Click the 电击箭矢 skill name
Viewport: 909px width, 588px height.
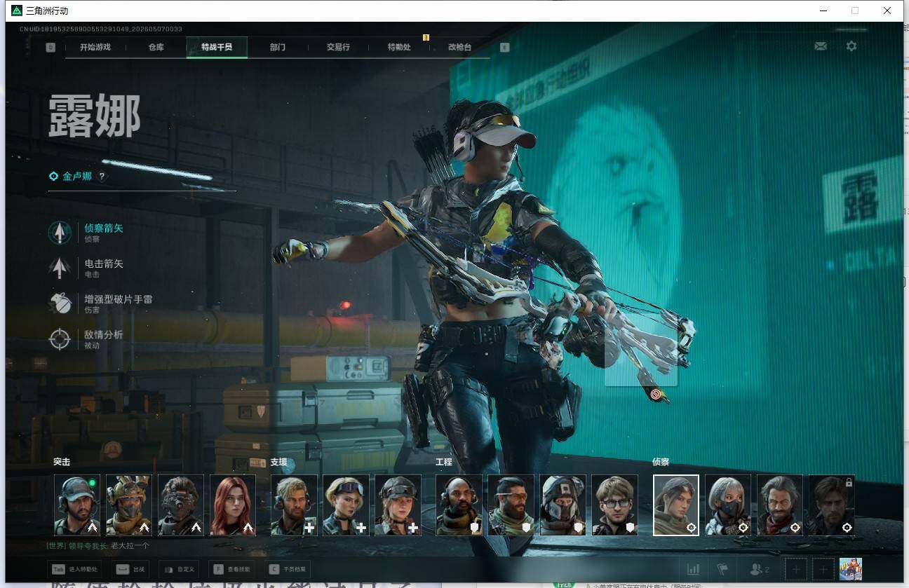(x=103, y=264)
